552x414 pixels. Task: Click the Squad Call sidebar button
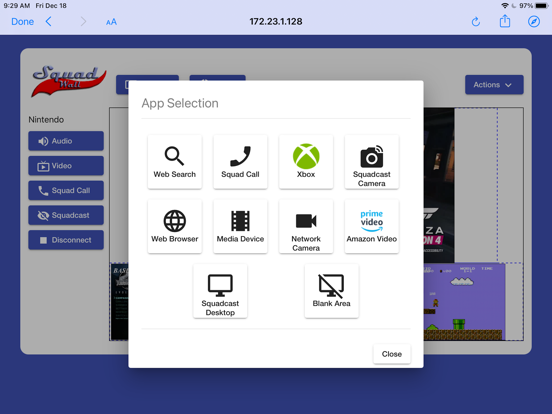pyautogui.click(x=66, y=190)
